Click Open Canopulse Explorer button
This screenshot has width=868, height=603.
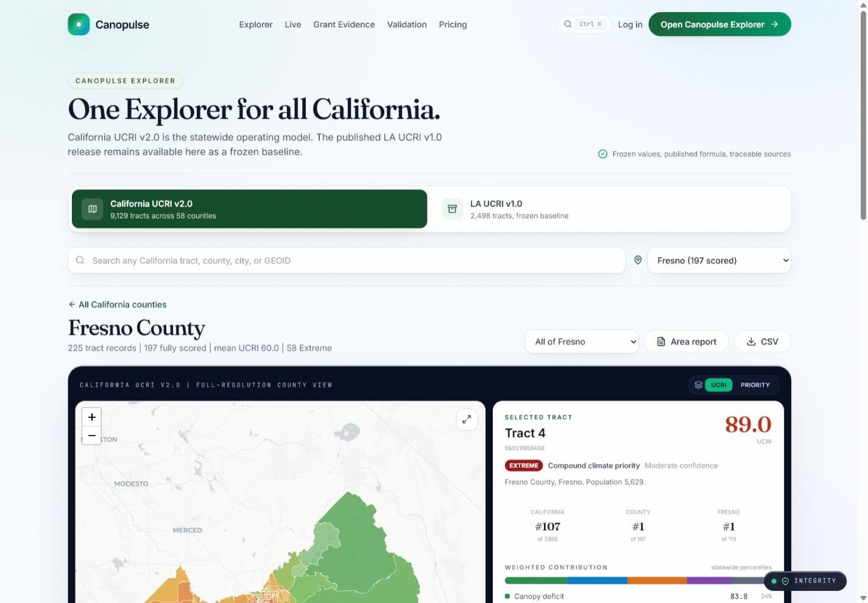pos(719,24)
